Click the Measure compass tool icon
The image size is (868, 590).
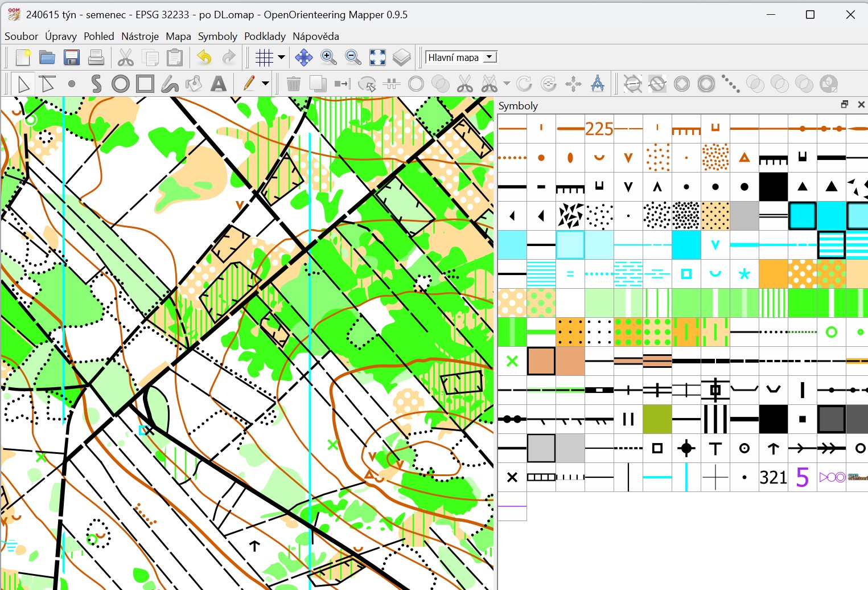point(598,84)
